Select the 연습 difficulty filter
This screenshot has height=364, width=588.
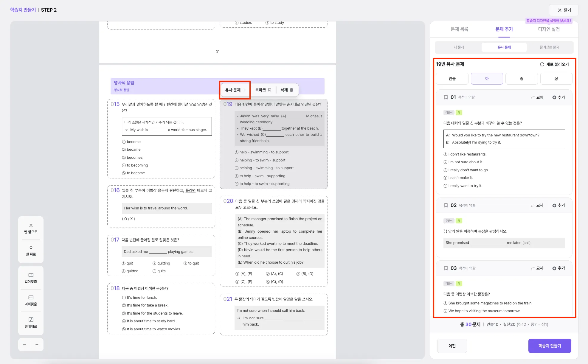tap(452, 79)
